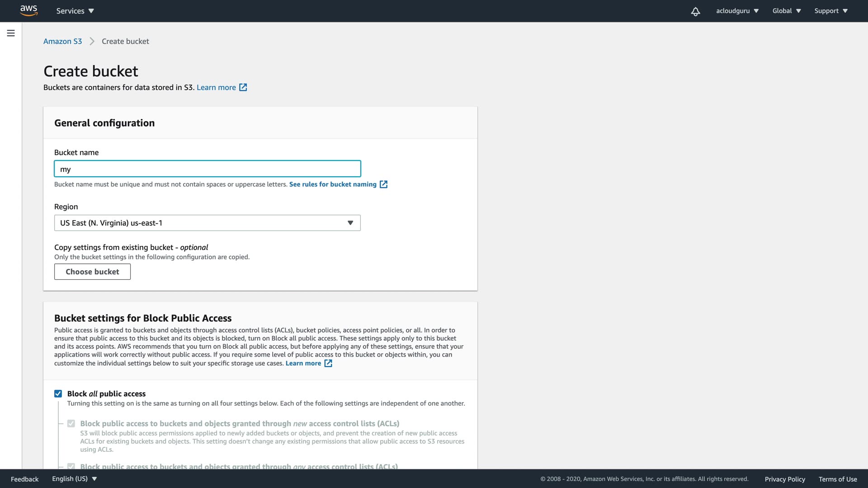Click the AWS logo home icon
Screen dimensions: 868x488
[28, 10]
